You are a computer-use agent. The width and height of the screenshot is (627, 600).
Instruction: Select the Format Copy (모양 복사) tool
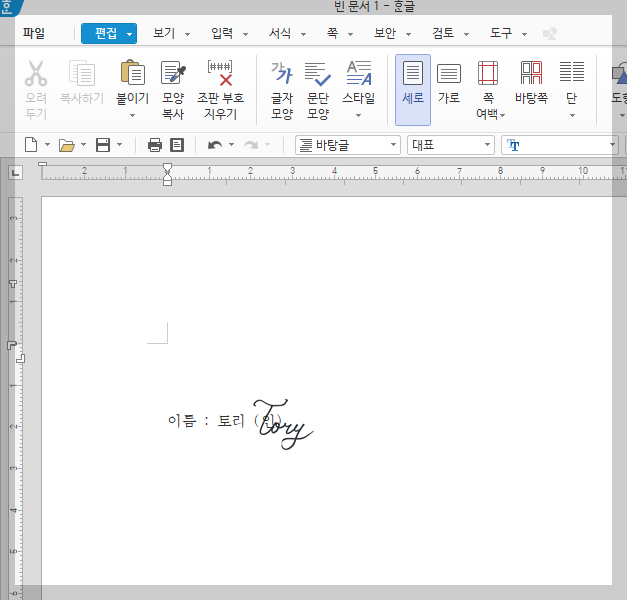coord(173,73)
